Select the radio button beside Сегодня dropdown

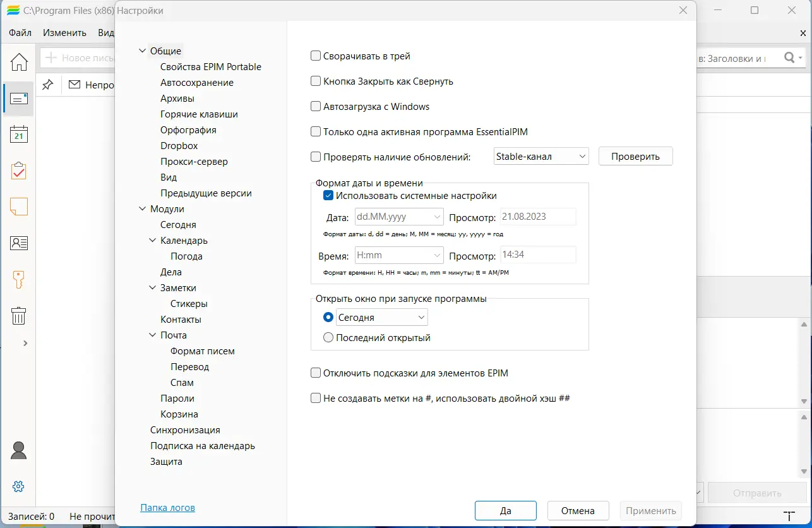point(328,318)
